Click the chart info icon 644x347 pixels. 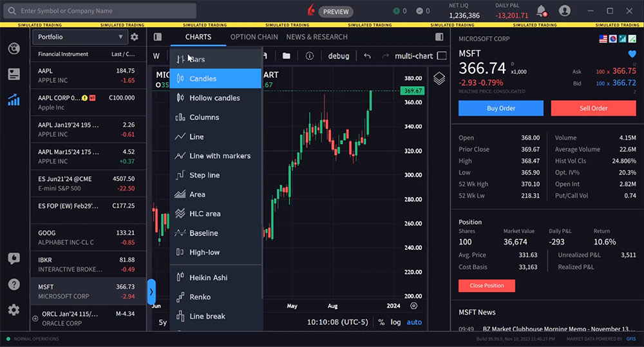310,56
